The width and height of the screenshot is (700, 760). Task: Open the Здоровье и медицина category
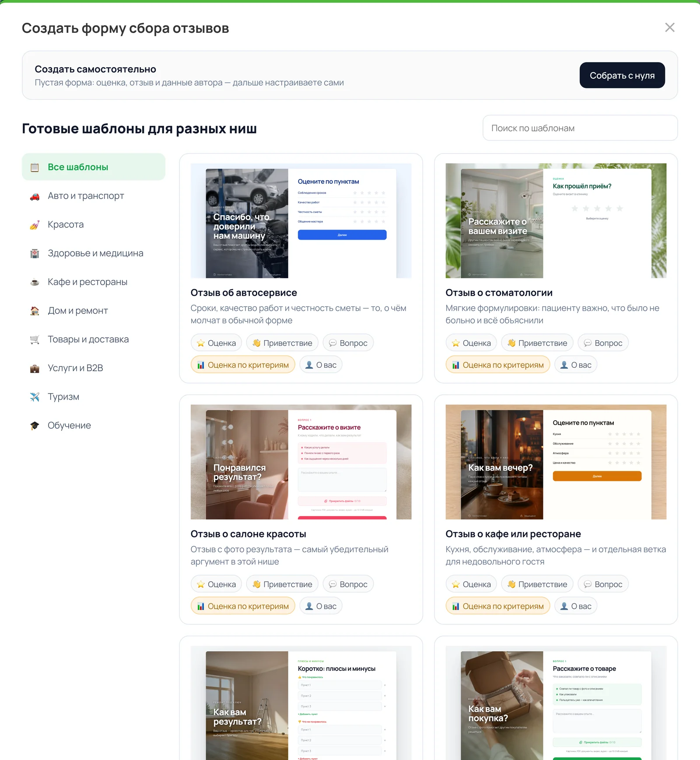[x=94, y=253]
